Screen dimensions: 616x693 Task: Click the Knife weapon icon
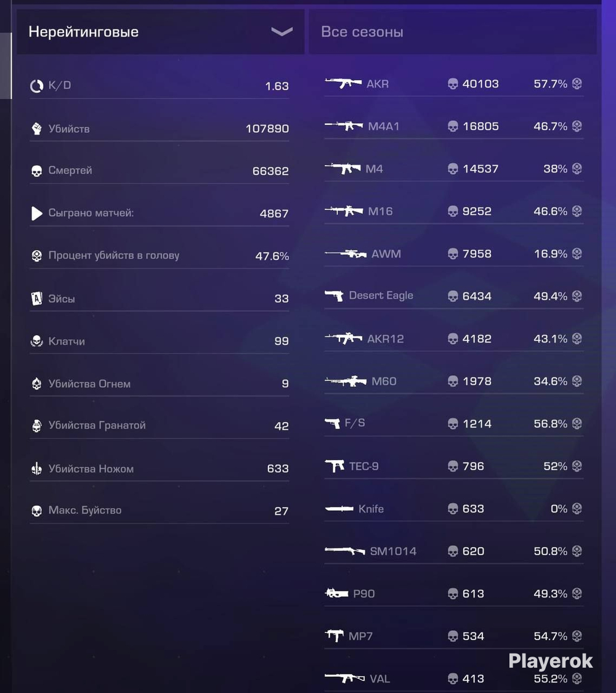[339, 509]
